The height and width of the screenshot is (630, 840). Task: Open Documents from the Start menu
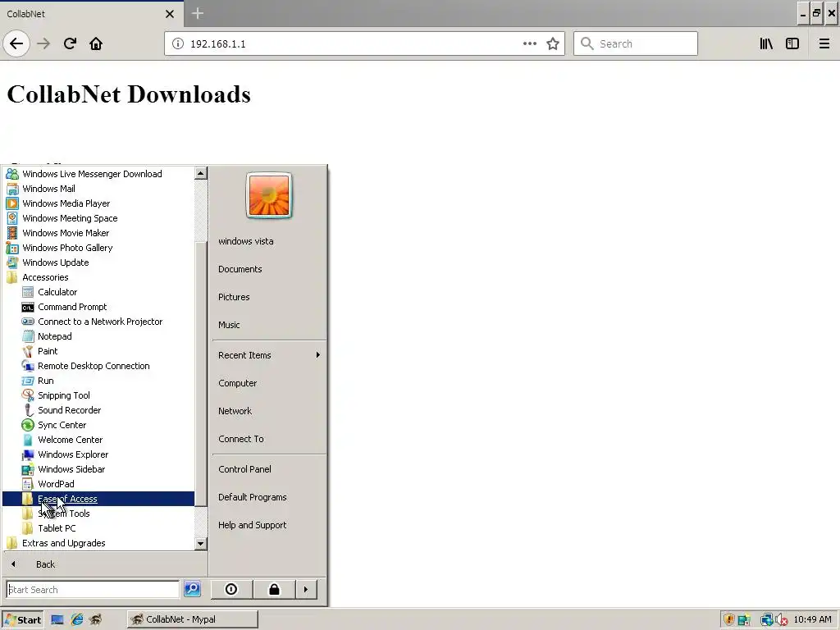(x=269, y=269)
